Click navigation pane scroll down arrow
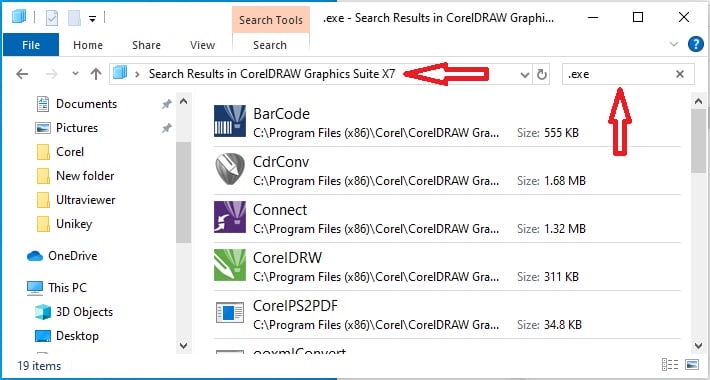The height and width of the screenshot is (380, 710). [183, 346]
